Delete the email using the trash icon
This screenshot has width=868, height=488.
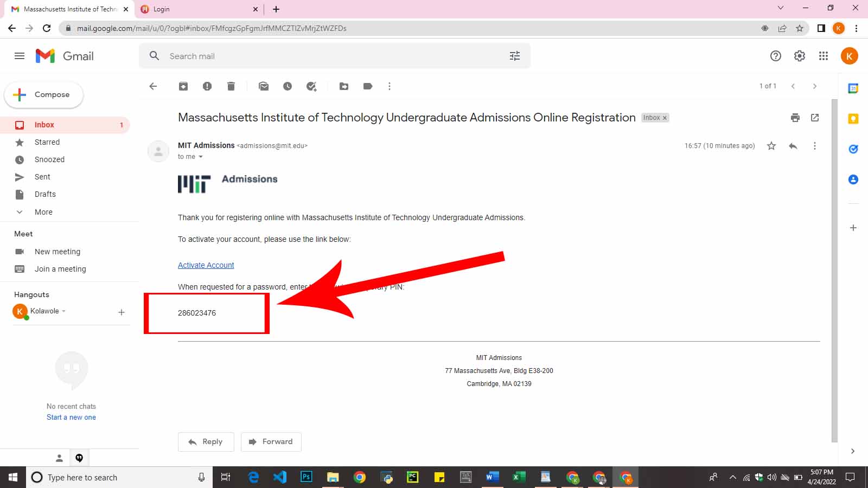coord(231,86)
